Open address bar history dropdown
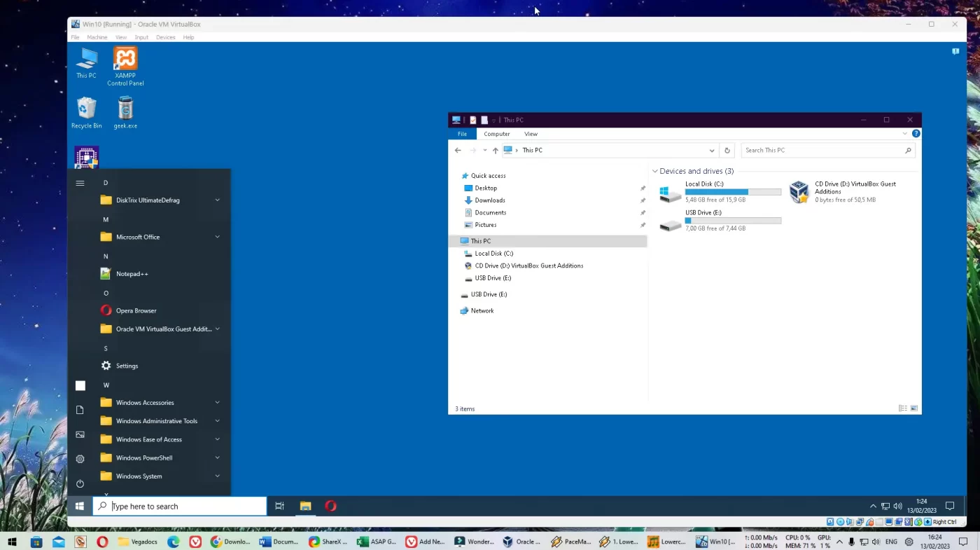This screenshot has height=550, width=980. [712, 150]
